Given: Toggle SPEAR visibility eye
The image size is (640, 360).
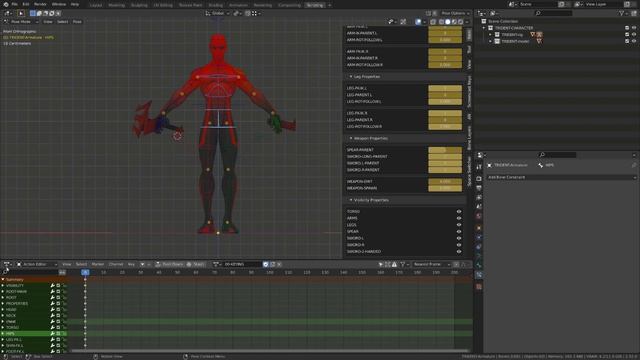Looking at the screenshot, I should pyautogui.click(x=459, y=231).
